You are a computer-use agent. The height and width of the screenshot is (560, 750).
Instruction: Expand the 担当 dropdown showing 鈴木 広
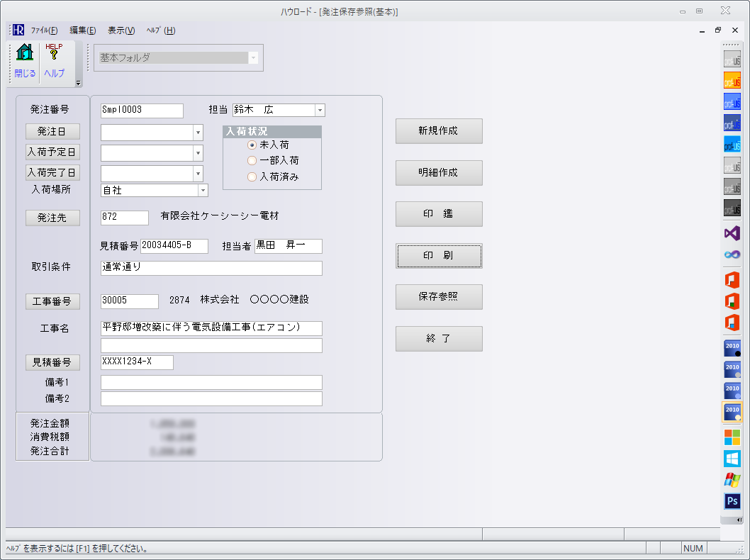point(320,111)
